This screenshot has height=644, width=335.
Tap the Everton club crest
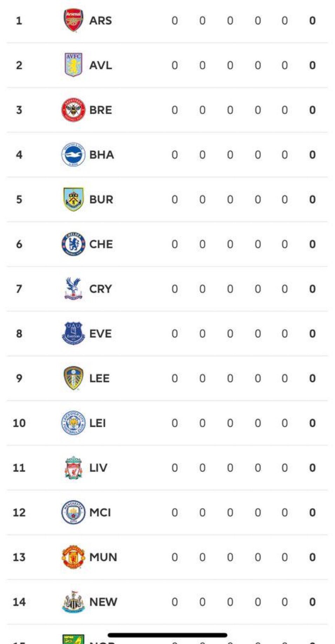pos(73,333)
